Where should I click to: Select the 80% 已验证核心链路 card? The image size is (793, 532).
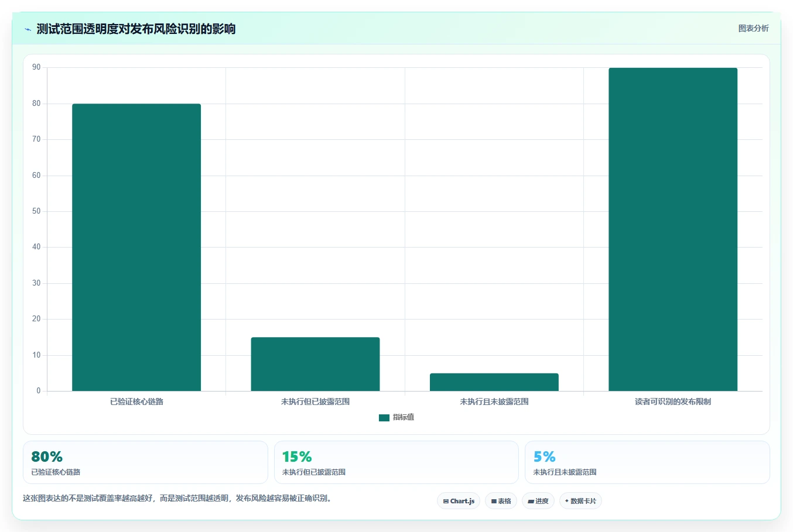click(x=145, y=462)
